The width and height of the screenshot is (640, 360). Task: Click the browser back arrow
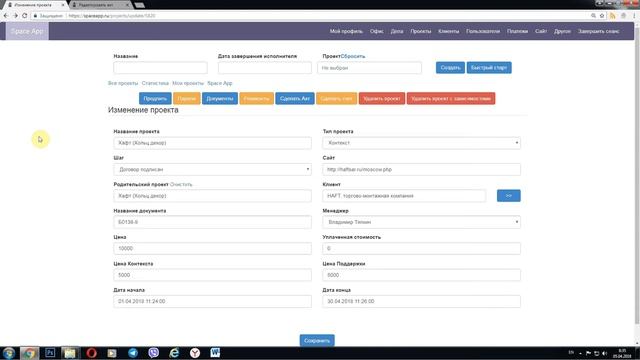point(6,16)
